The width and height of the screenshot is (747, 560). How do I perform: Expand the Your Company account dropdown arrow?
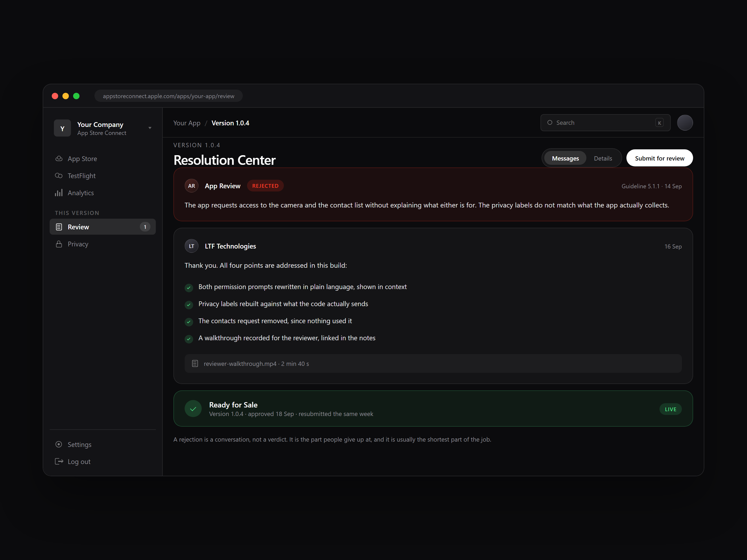pyautogui.click(x=150, y=128)
